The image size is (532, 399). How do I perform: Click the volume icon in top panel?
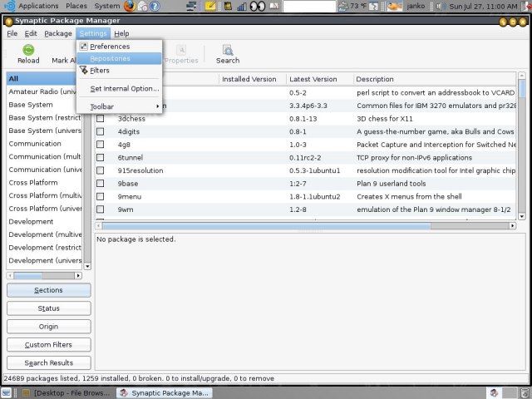441,6
